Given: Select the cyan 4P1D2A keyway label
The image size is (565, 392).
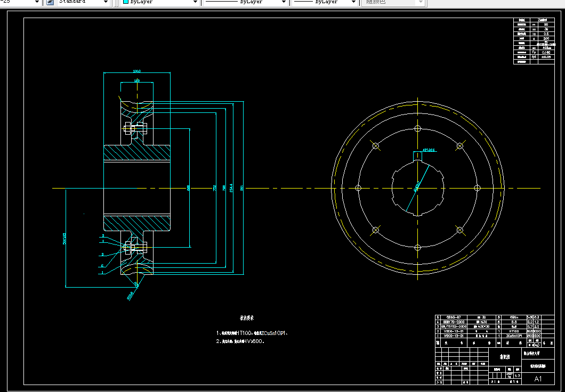Looking at the screenshot, I should tap(429, 150).
